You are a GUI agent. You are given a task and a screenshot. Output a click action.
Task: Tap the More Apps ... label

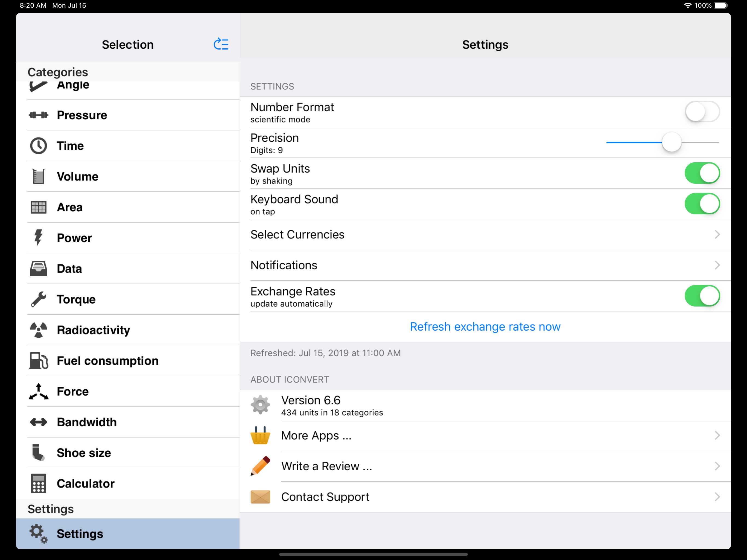(316, 435)
